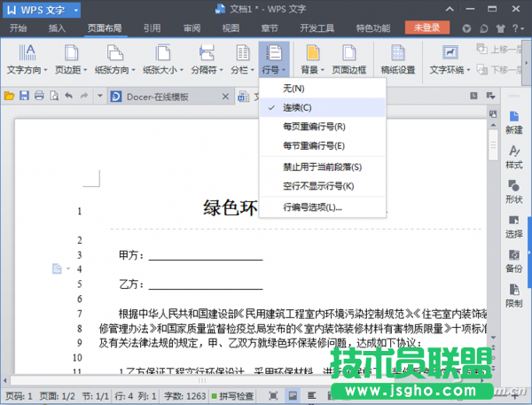The height and width of the screenshot is (405, 532).
Task: Open the Breaks (分隔符) tool
Action: click(x=207, y=59)
